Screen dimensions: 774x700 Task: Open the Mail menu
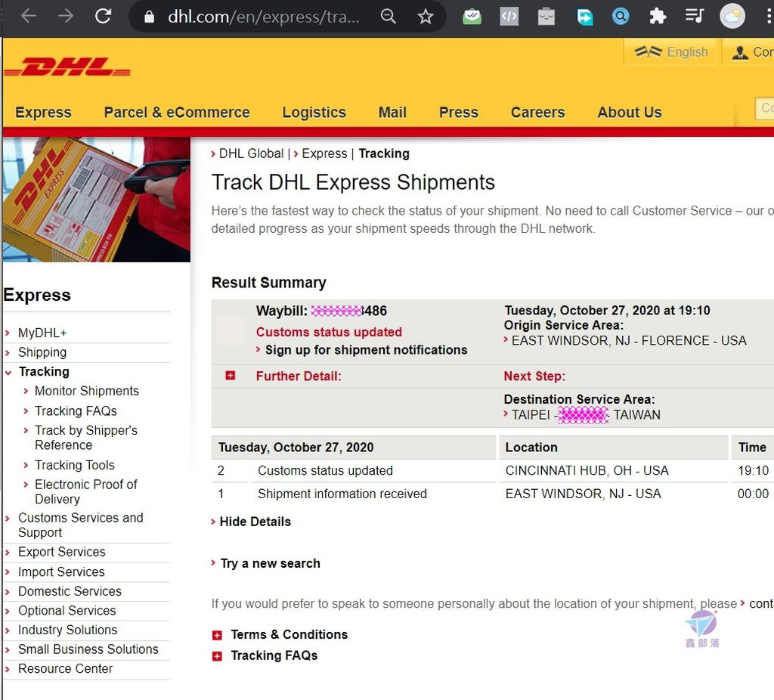pyautogui.click(x=392, y=112)
